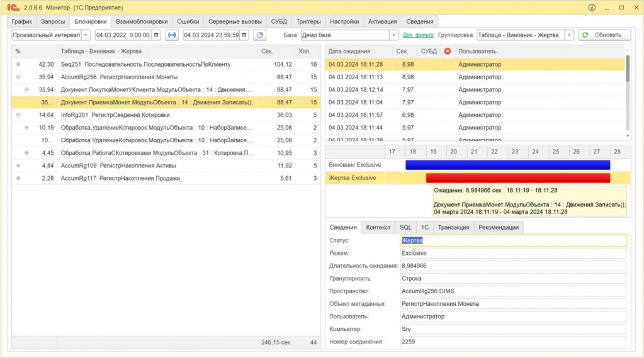The width and height of the screenshot is (644, 358).
Task: Click the Статус field with Жертва
Action: point(514,240)
